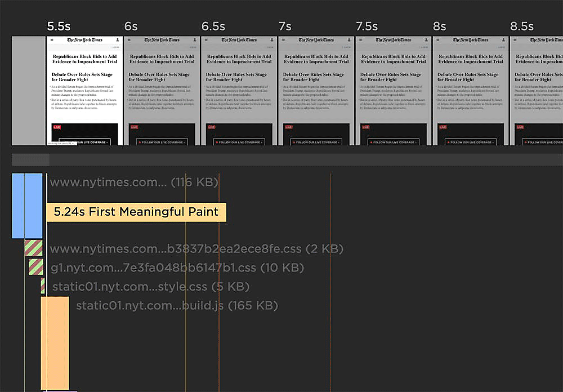
Task: Click the account icon in 5.5s frame
Action: (118, 40)
